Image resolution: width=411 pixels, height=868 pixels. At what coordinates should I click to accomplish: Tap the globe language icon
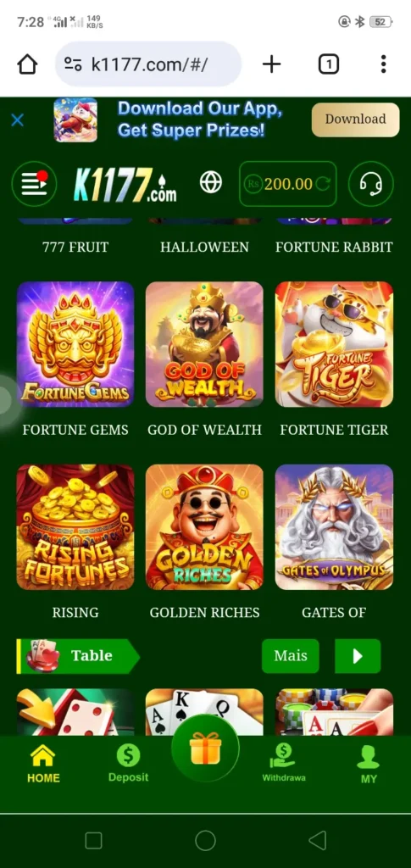click(211, 182)
